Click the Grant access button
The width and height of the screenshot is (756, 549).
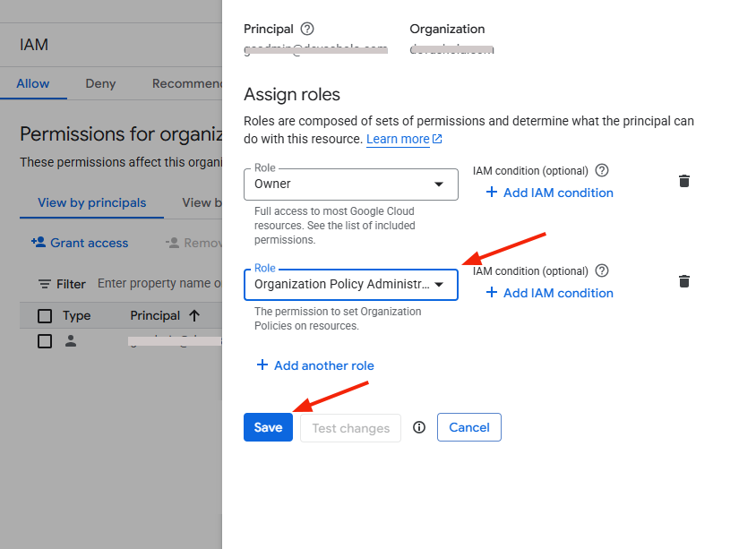click(x=80, y=243)
